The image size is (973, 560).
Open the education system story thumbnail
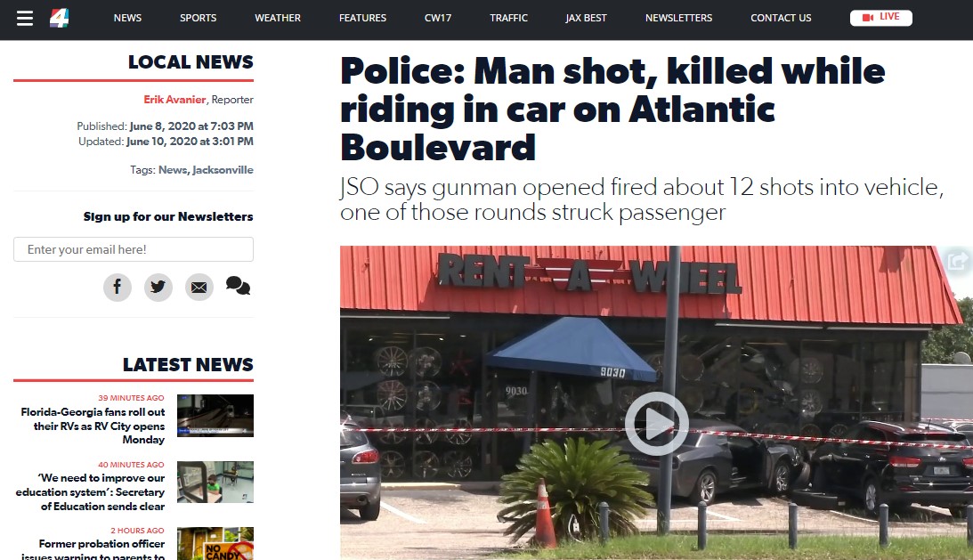coord(215,482)
